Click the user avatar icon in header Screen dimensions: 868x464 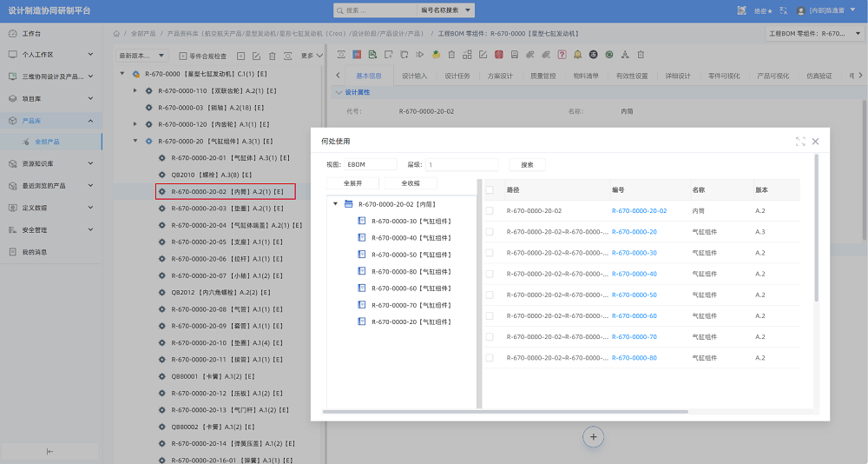[800, 10]
